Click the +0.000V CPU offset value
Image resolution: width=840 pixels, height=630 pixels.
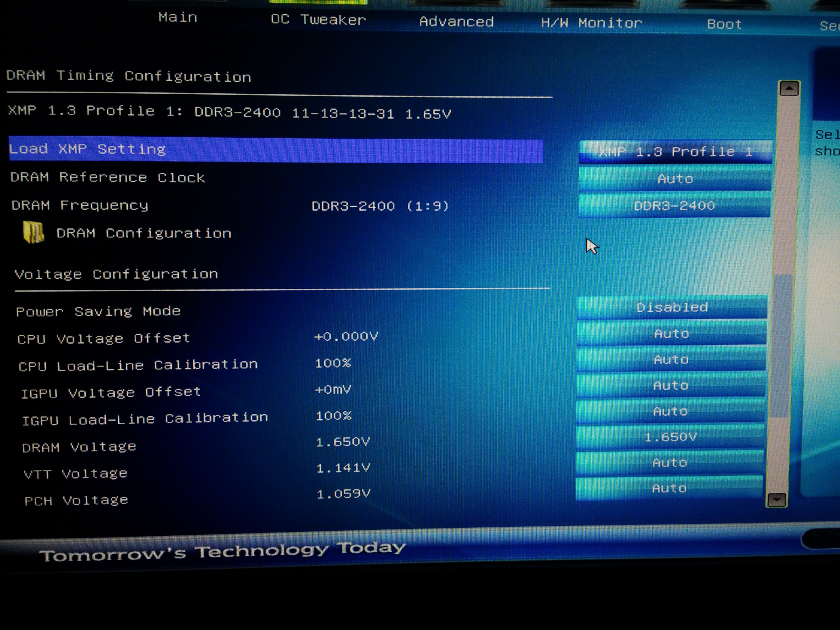346,336
